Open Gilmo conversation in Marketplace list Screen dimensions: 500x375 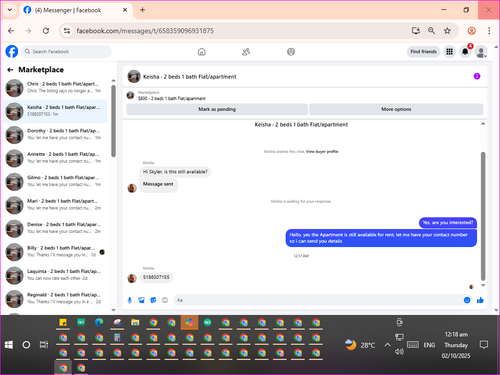pos(55,181)
